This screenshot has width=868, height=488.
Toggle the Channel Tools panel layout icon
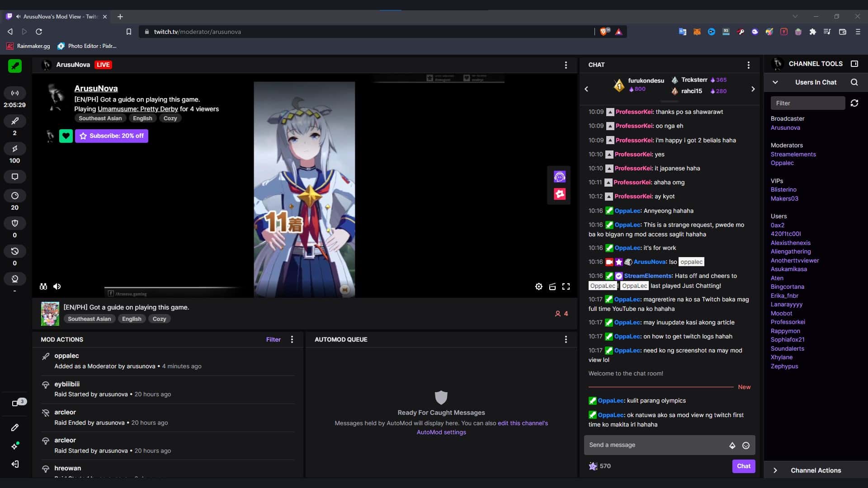(854, 64)
